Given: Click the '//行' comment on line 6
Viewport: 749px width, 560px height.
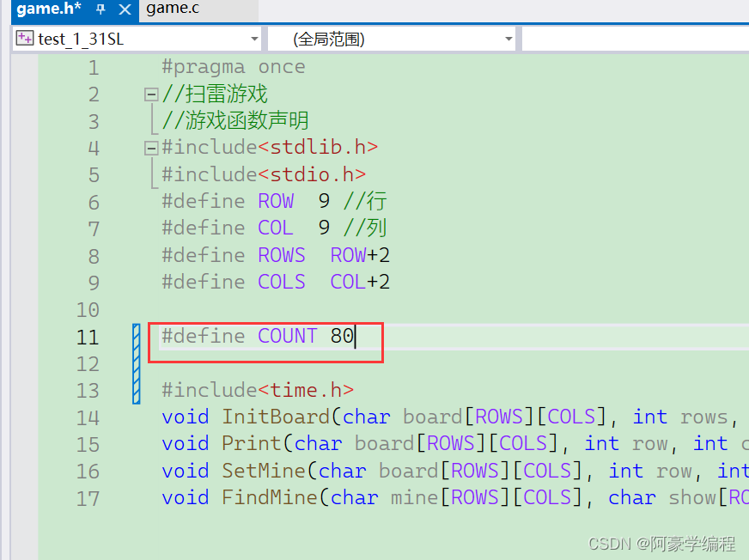Looking at the screenshot, I should pyautogui.click(x=365, y=201).
